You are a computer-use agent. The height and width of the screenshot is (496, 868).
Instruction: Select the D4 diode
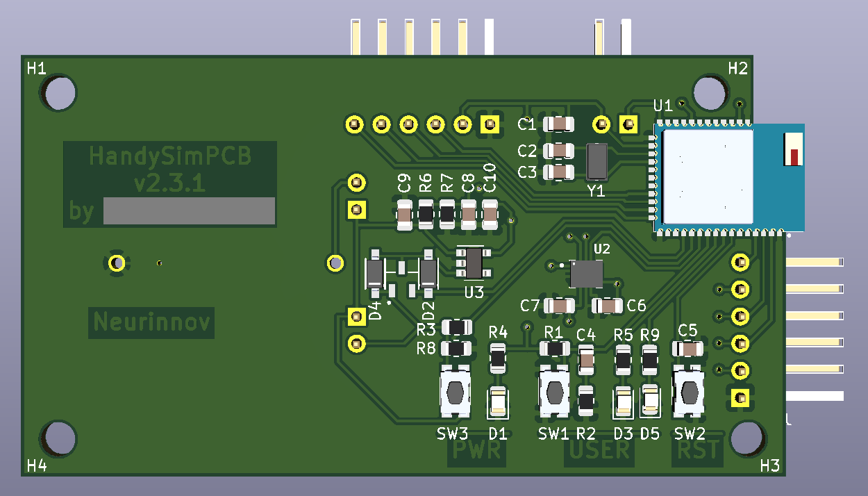click(x=375, y=272)
